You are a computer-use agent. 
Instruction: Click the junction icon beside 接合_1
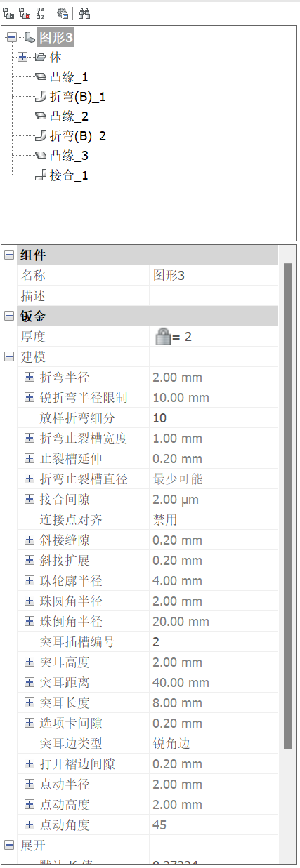tap(41, 175)
